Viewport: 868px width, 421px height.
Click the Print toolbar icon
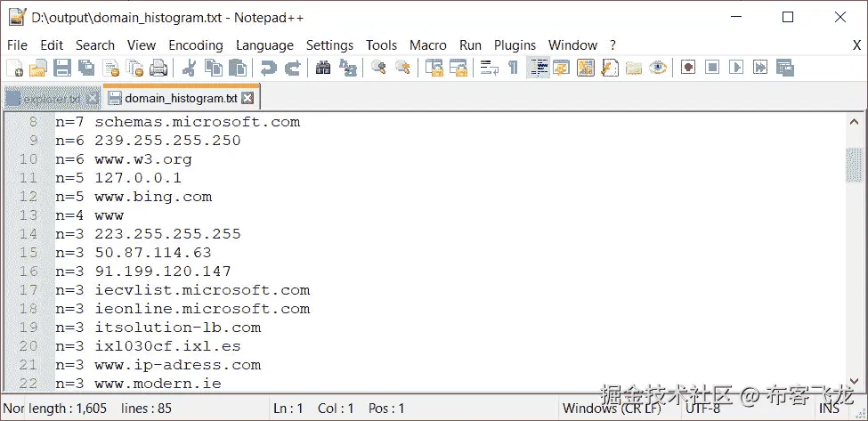[x=158, y=68]
